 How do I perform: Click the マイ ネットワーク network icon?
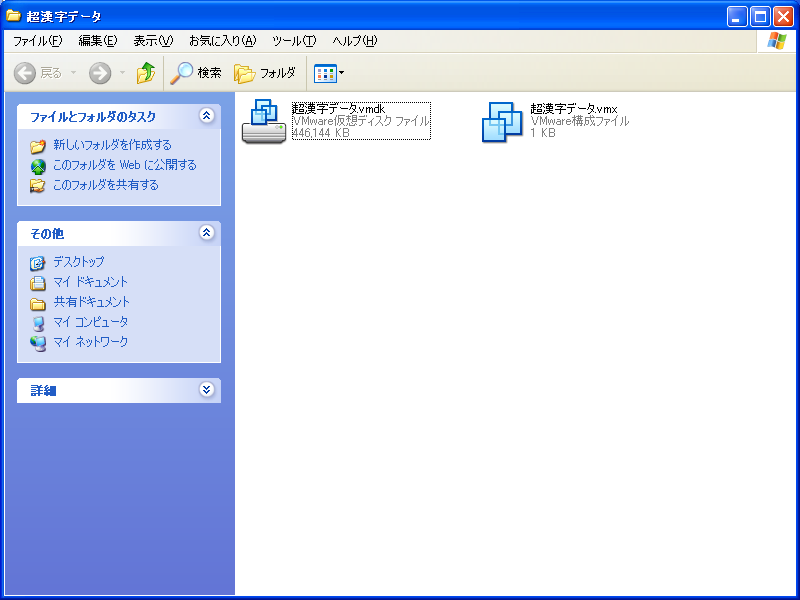coord(38,342)
